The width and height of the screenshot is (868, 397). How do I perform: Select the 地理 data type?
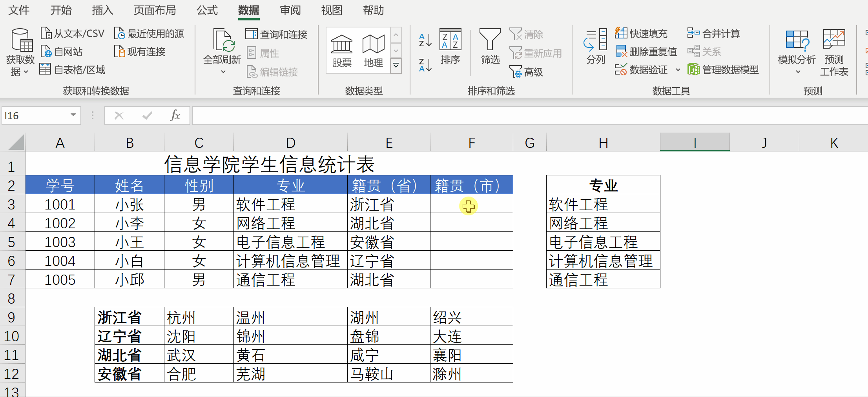(373, 51)
